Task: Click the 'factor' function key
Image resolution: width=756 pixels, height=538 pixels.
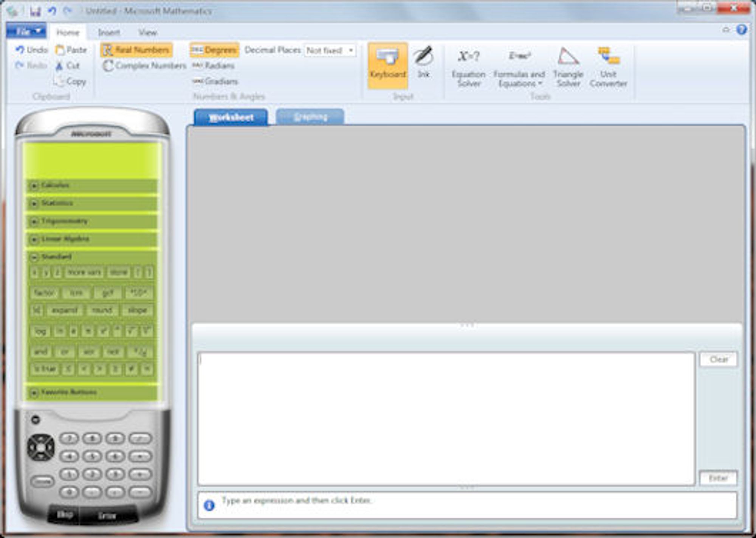Action: click(x=45, y=293)
